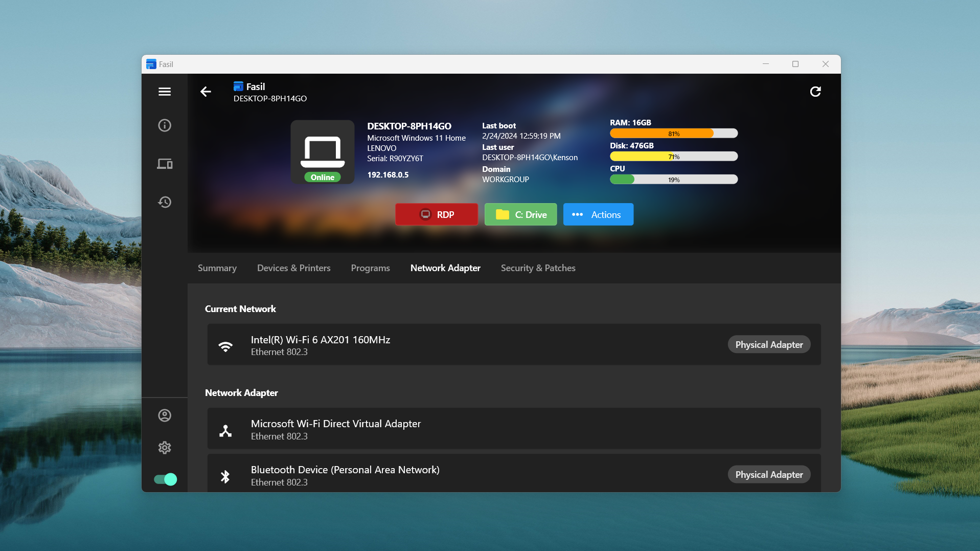Switch to the Summary tab

click(217, 268)
